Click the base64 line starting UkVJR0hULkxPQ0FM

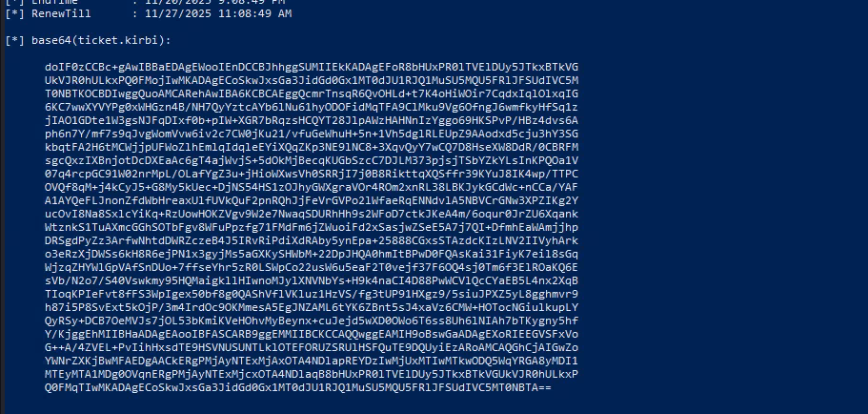(x=312, y=80)
